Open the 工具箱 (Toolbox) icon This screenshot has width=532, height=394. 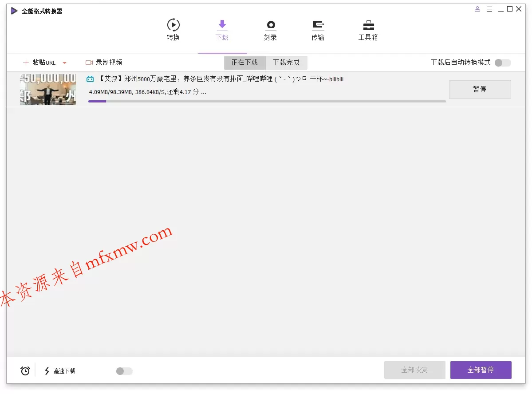click(368, 25)
